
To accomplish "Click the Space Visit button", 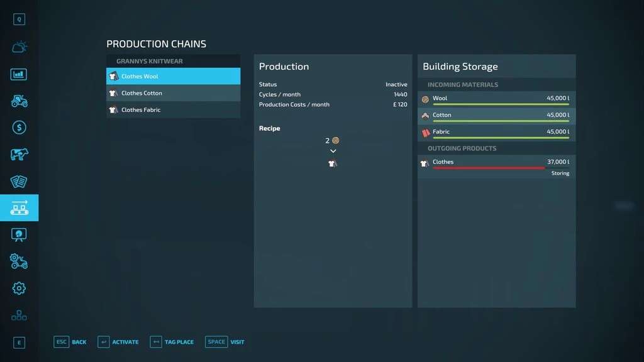I will (x=225, y=342).
